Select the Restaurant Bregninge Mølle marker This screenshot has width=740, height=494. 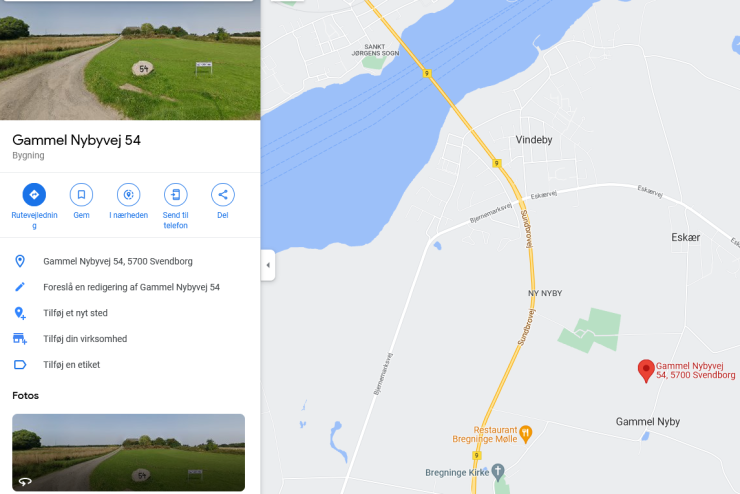click(526, 433)
